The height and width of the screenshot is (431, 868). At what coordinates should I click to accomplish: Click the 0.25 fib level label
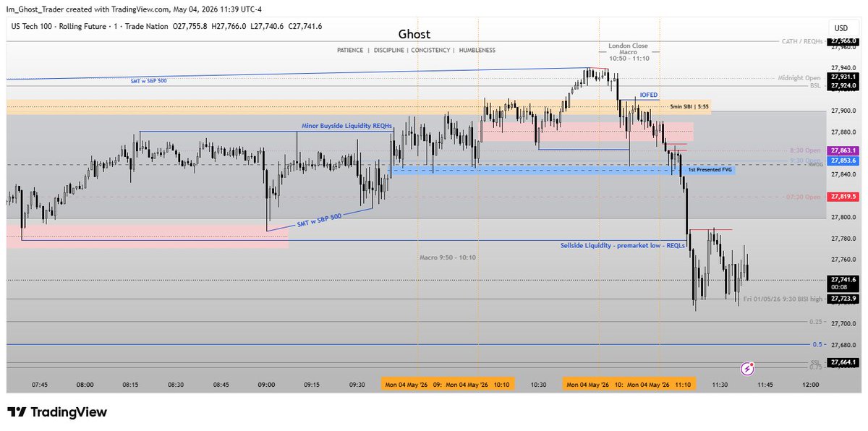tap(815, 322)
